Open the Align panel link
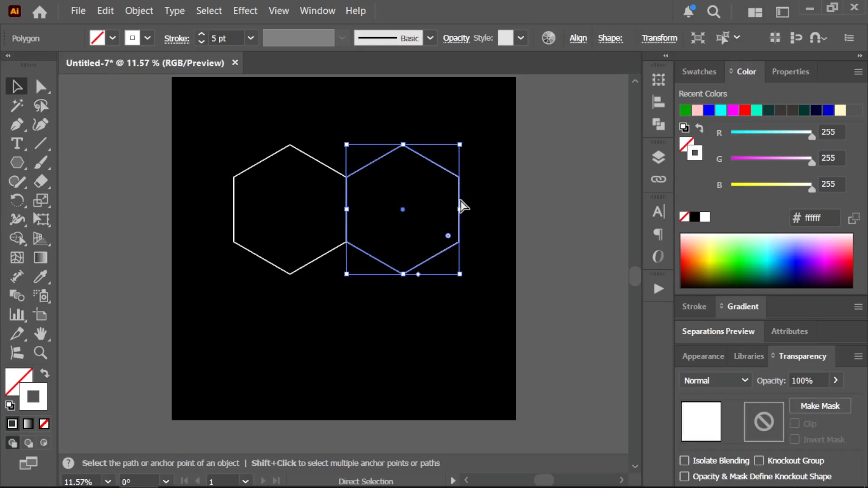Viewport: 868px width, 488px height. pyautogui.click(x=578, y=38)
